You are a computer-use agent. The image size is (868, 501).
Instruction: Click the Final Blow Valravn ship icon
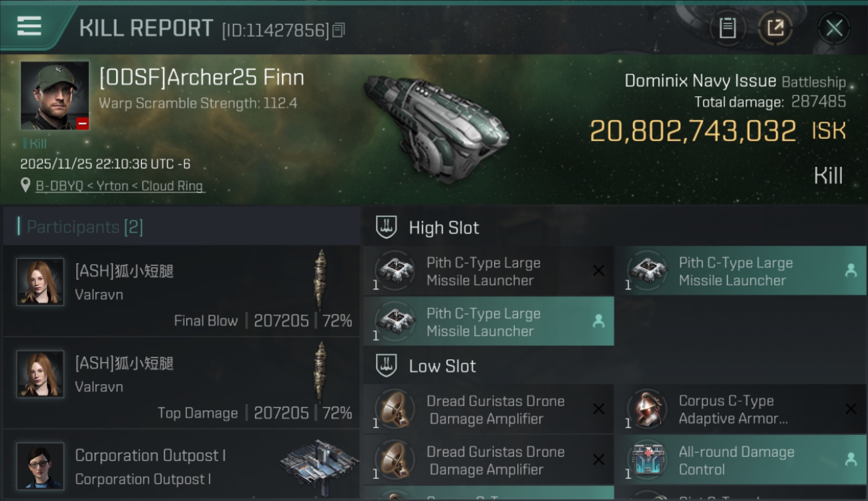coord(321,279)
